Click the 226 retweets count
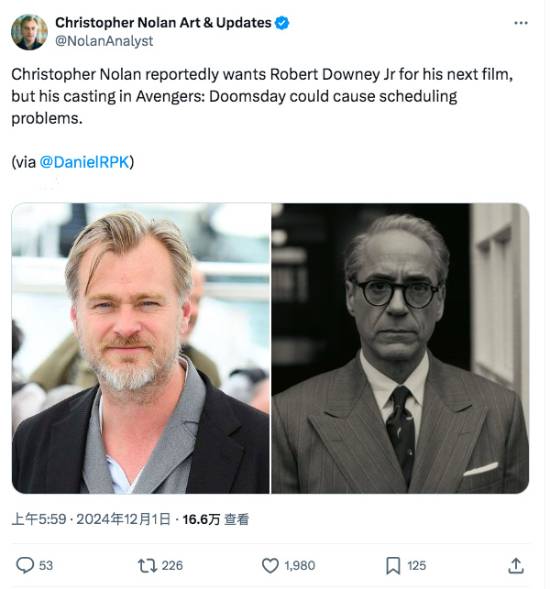Viewport: 550px width, 589px height. click(x=172, y=565)
